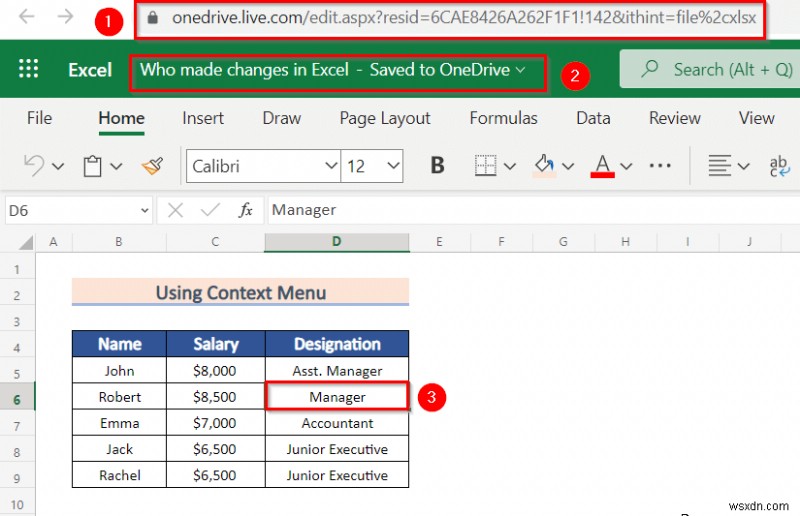
Task: Click the Name header cell
Action: [119, 344]
